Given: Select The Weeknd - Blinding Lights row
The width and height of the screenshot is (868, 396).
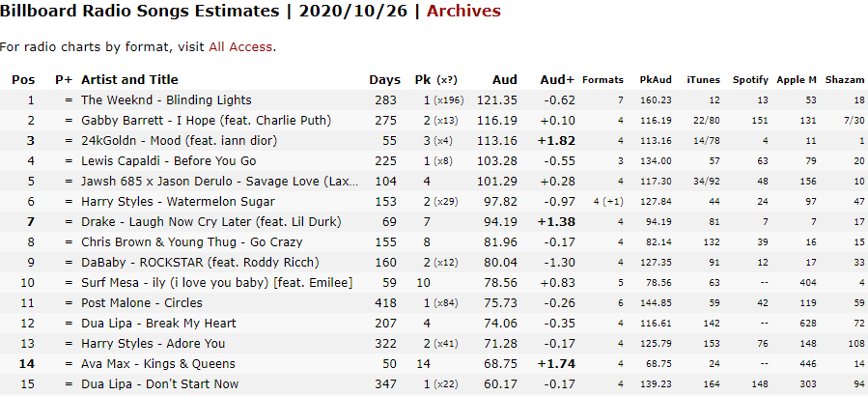Looking at the screenshot, I should (434, 100).
